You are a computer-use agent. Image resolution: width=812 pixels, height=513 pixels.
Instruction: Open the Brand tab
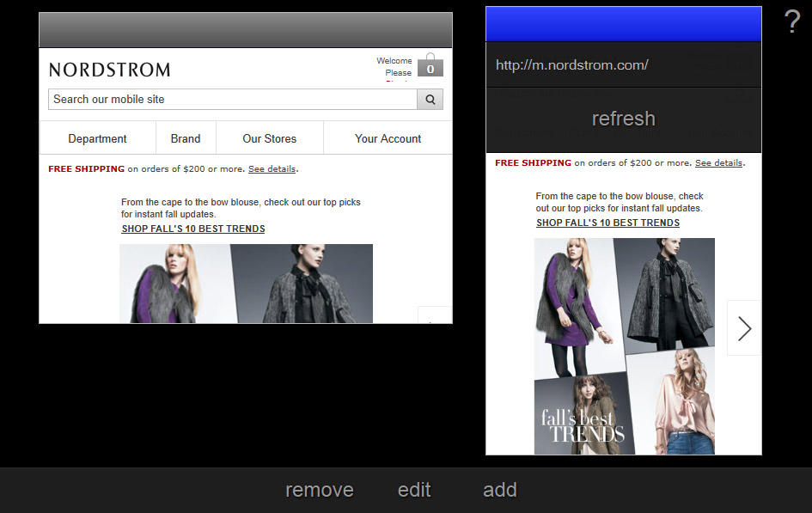[x=186, y=138]
